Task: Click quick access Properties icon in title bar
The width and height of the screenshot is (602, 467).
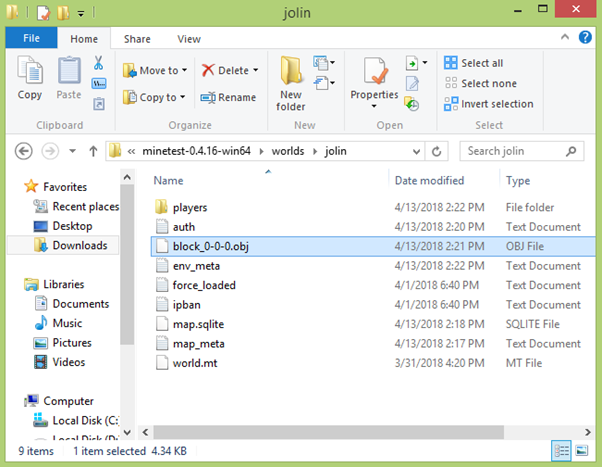Action: [43, 13]
